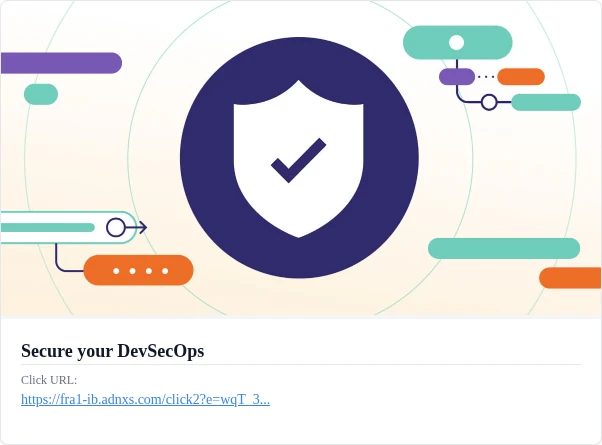This screenshot has width=602, height=445.
Task: Open the fra1-ib.adnxs.com click URL link
Action: (146, 399)
